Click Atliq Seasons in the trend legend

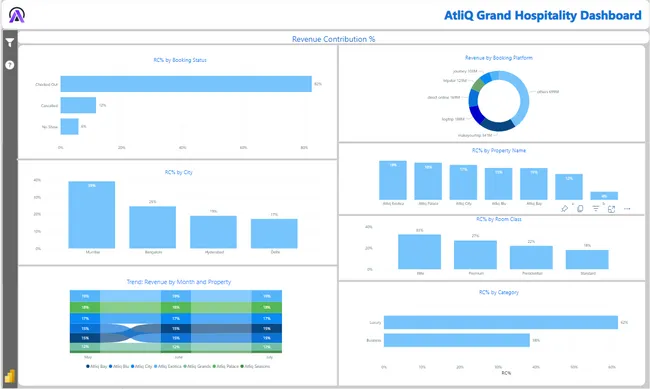coord(255,366)
